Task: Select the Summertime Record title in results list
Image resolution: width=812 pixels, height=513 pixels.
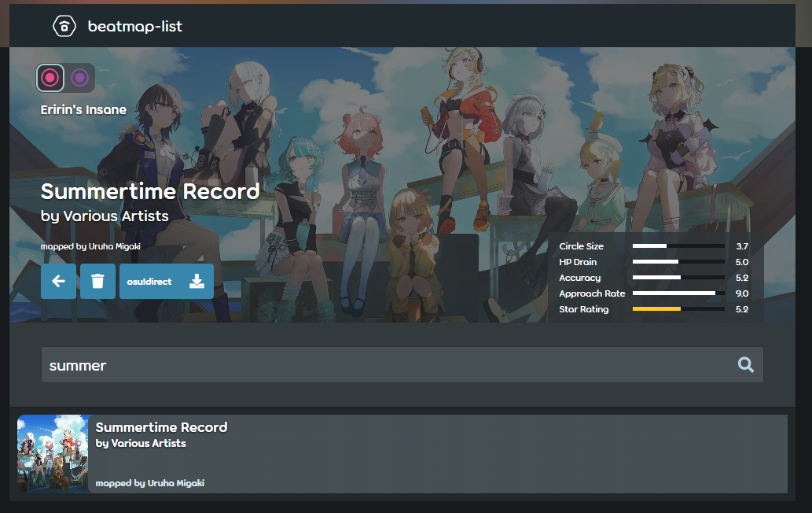Action: 161,427
